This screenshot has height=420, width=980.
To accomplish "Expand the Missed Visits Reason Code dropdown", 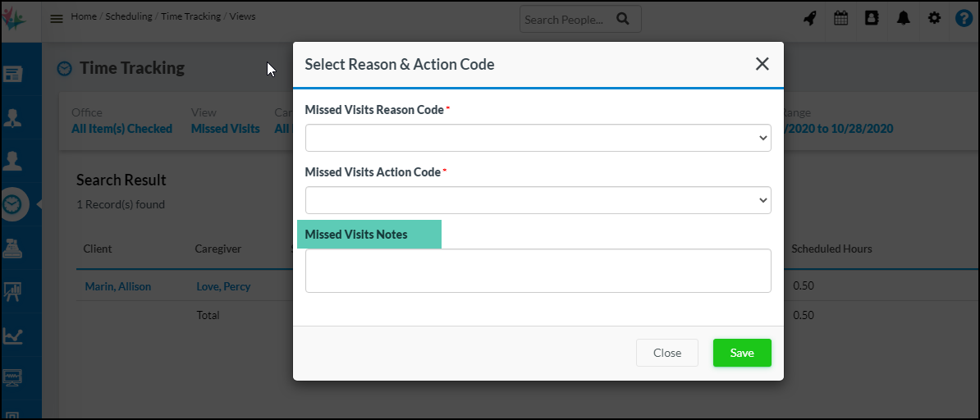I will click(x=538, y=138).
